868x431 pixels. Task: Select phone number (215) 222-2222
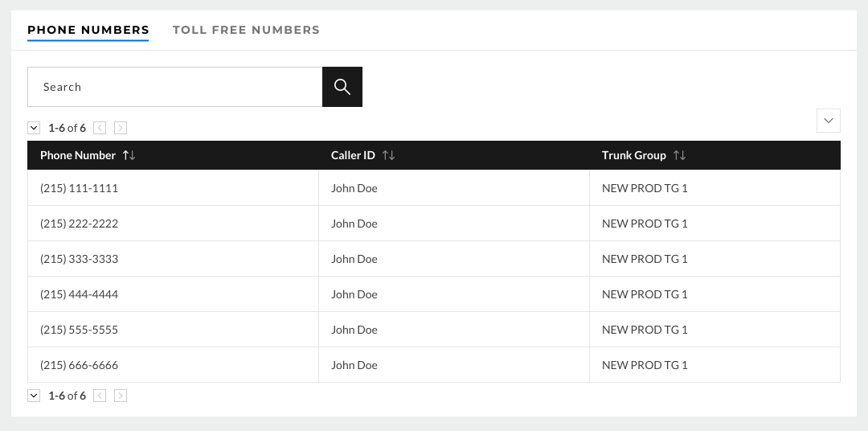[x=79, y=224]
